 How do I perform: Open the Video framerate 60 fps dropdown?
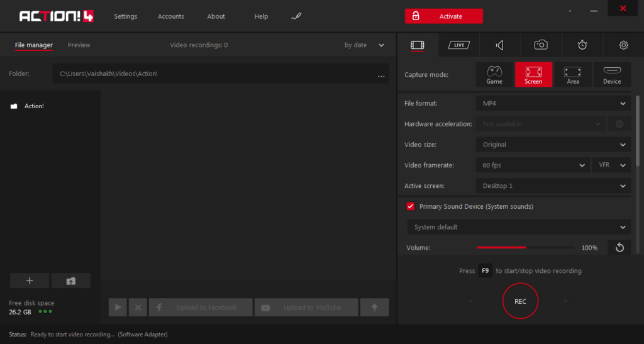[533, 165]
